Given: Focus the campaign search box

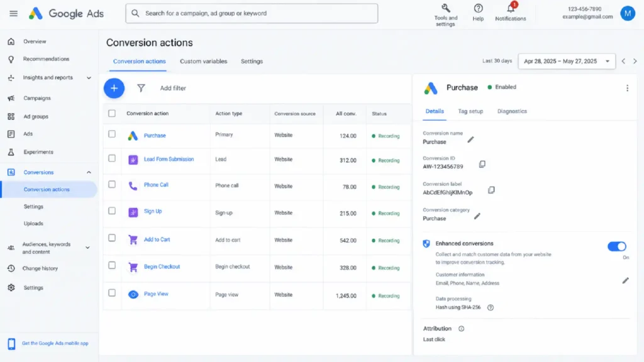Looking at the screenshot, I should pyautogui.click(x=252, y=14).
